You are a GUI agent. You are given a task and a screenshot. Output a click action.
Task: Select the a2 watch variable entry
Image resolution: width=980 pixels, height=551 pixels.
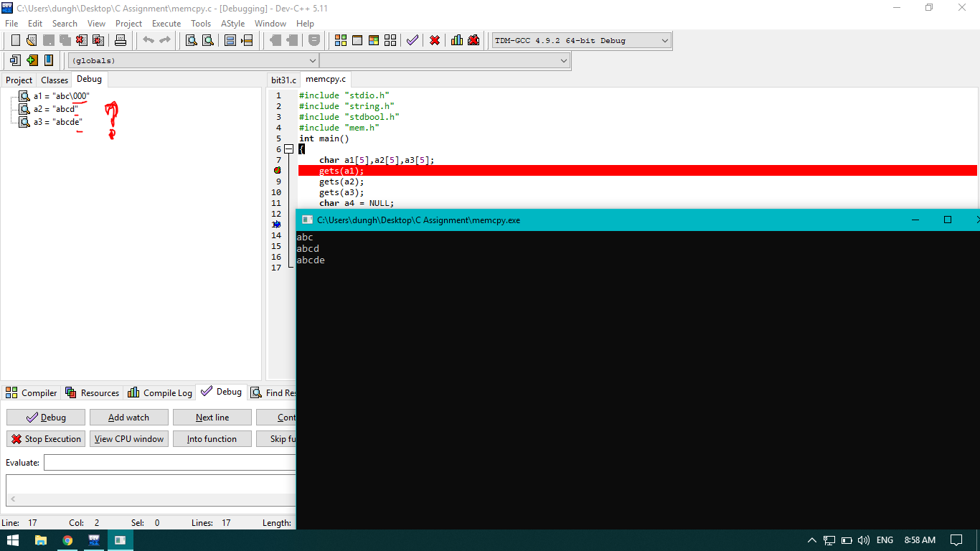click(55, 109)
